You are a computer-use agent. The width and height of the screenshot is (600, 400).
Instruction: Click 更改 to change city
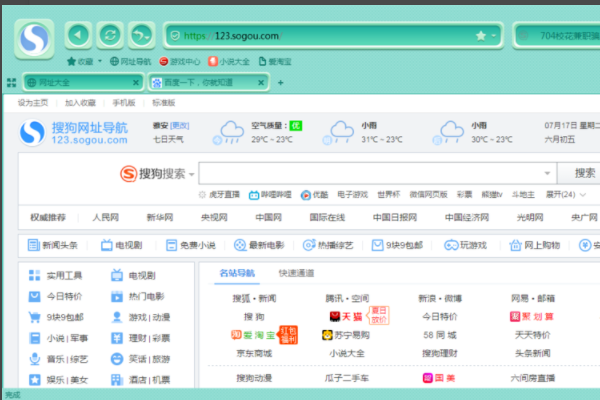179,126
